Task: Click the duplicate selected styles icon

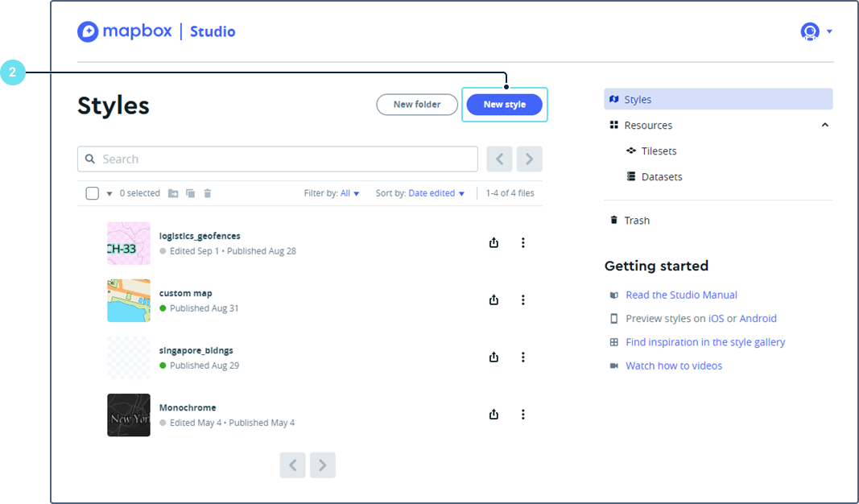Action: point(191,193)
